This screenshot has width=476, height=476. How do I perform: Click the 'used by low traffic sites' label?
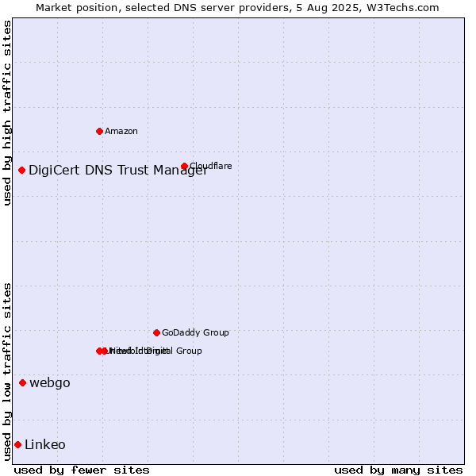point(7,372)
